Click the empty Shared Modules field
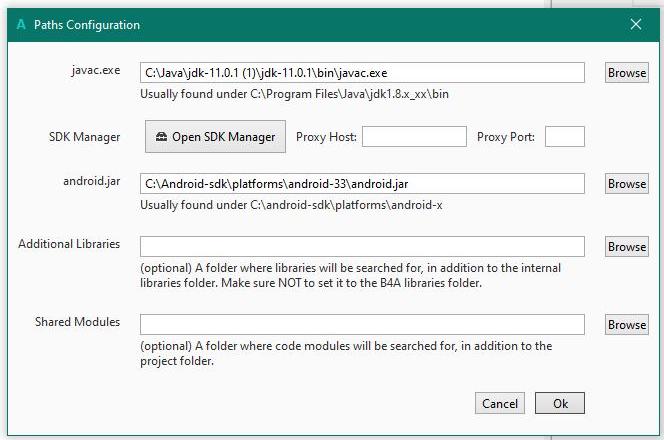 362,325
